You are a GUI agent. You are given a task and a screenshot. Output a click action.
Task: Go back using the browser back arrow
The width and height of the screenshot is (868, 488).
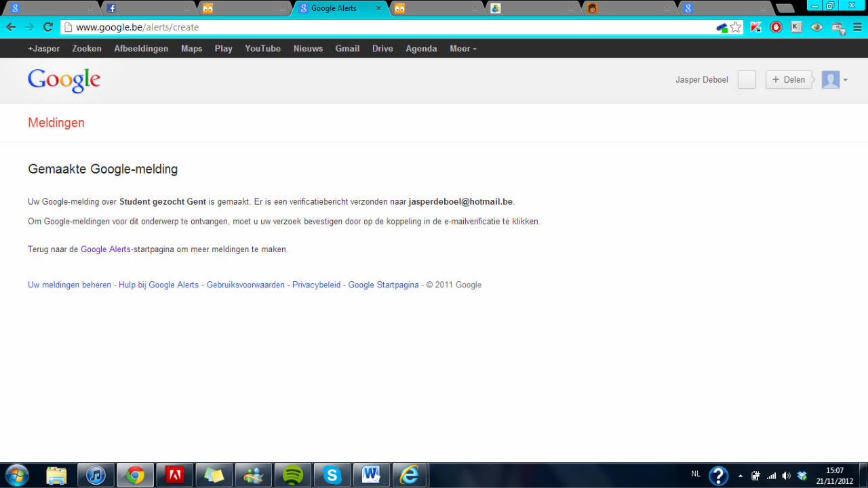point(11,27)
